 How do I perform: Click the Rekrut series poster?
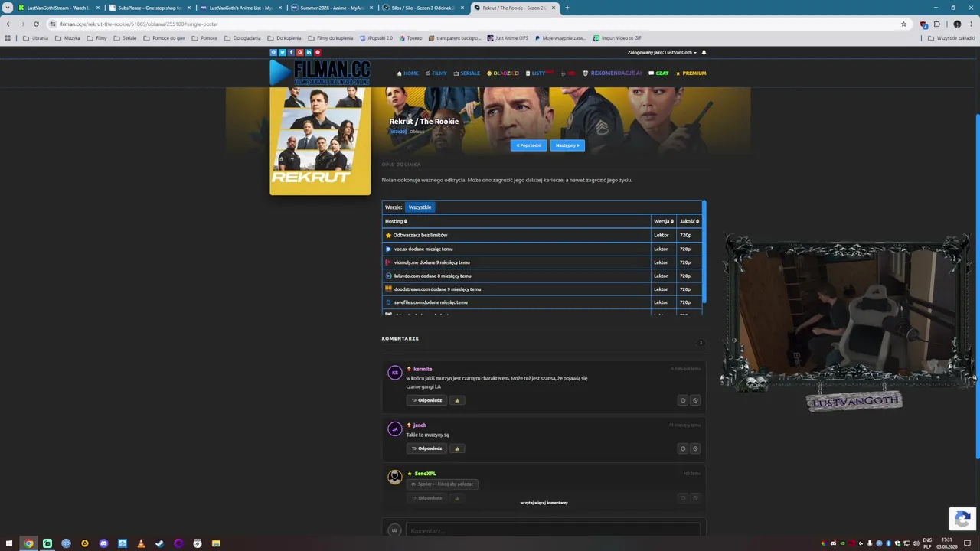320,141
